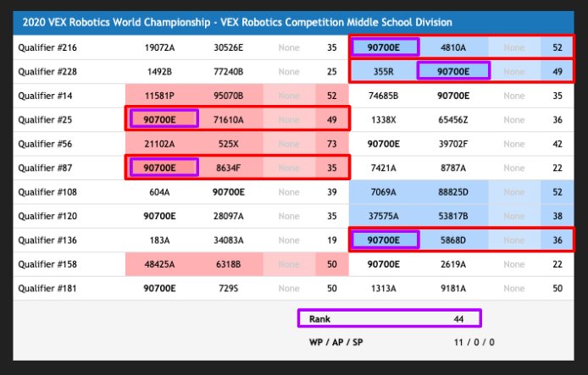Open the Qualifier #25 match label
The height and width of the screenshot is (375, 588).
click(45, 120)
